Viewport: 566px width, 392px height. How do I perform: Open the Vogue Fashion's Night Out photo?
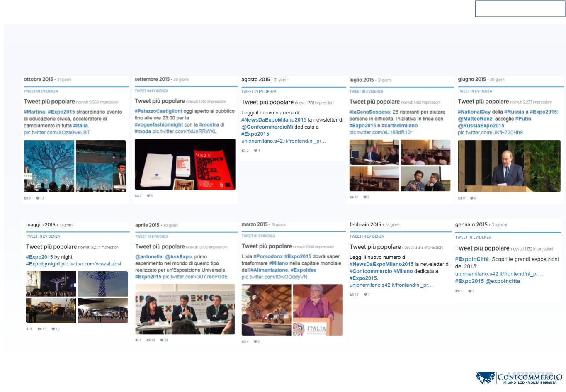185,164
